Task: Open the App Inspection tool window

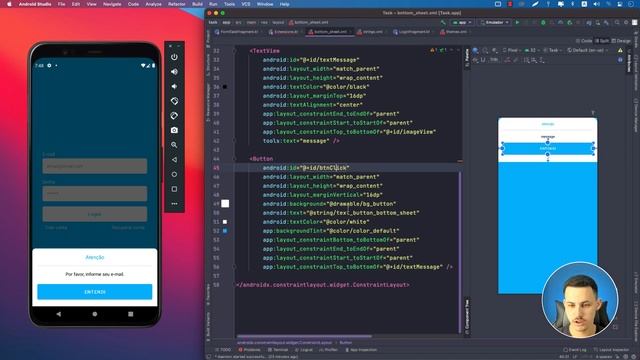Action: pos(361,350)
